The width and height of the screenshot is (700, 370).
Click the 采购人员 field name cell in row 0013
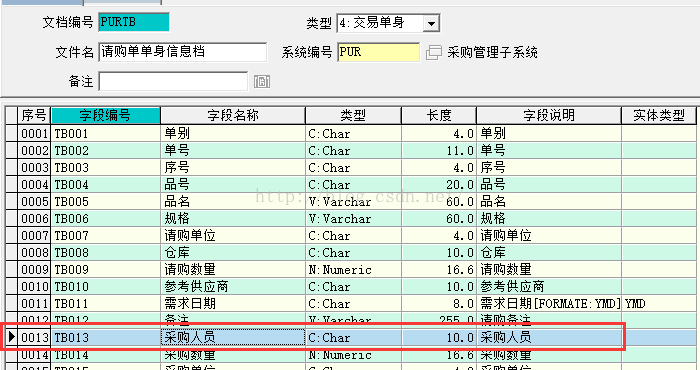[233, 337]
